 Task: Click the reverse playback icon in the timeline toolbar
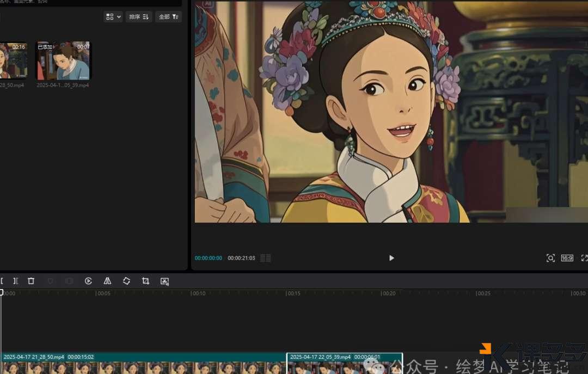pyautogui.click(x=89, y=281)
